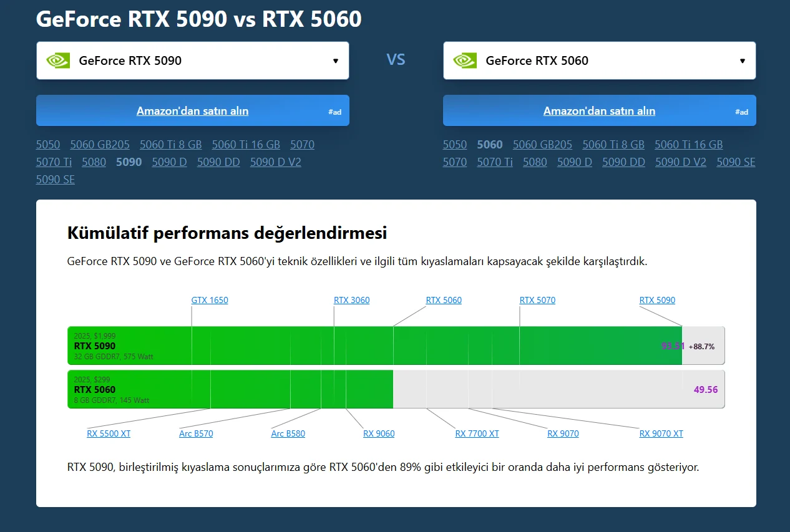Click the RTX 5060 bar name
This screenshot has height=532, width=790.
pyautogui.click(x=95, y=390)
